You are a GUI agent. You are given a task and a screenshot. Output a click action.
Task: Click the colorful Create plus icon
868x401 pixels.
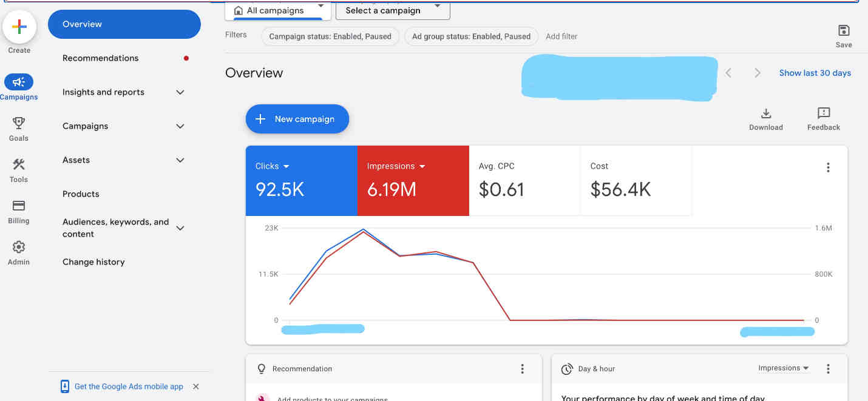coord(19,27)
